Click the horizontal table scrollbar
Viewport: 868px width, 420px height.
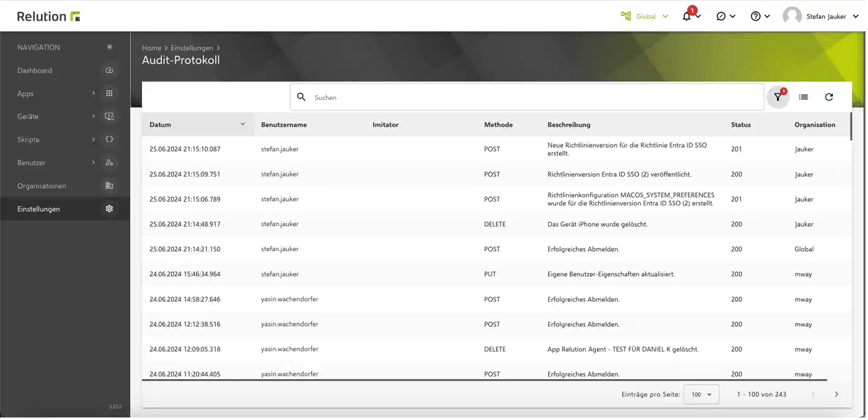pyautogui.click(x=486, y=380)
